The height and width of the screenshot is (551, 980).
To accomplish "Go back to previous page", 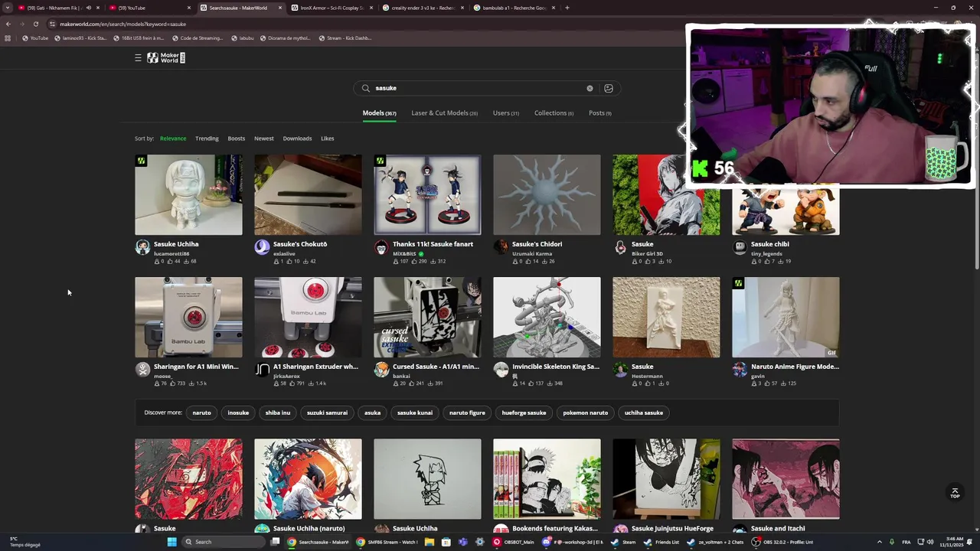I will [8, 24].
